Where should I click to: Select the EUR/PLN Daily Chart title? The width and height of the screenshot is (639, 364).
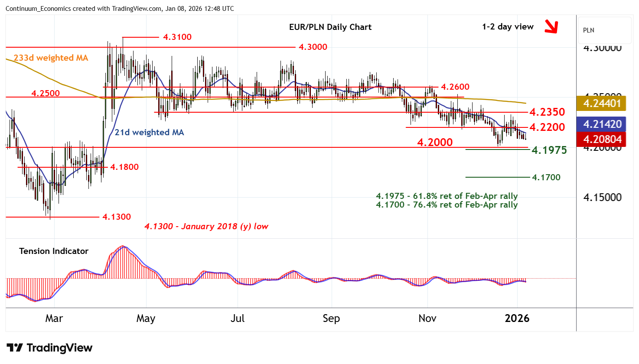click(330, 27)
